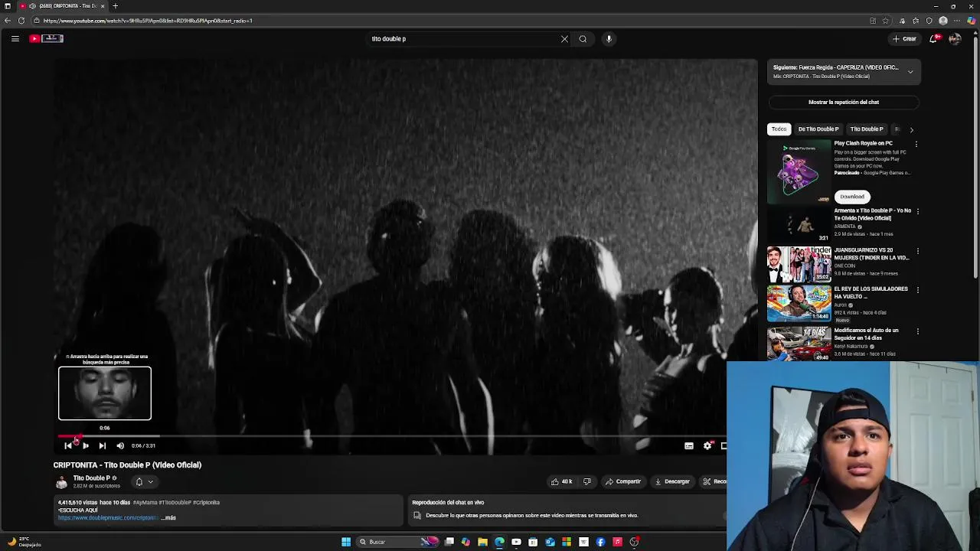Mute the video volume
The height and width of the screenshot is (551, 980).
tap(120, 445)
